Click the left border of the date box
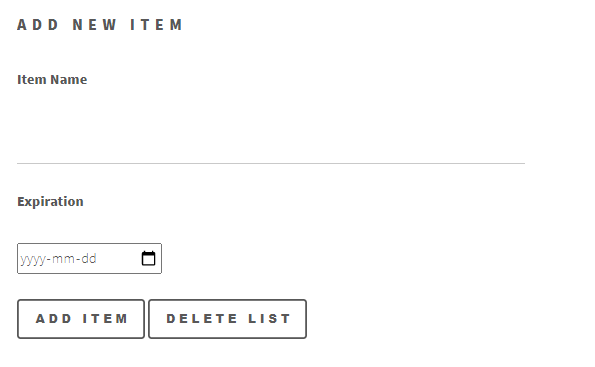The height and width of the screenshot is (367, 595). point(17,258)
